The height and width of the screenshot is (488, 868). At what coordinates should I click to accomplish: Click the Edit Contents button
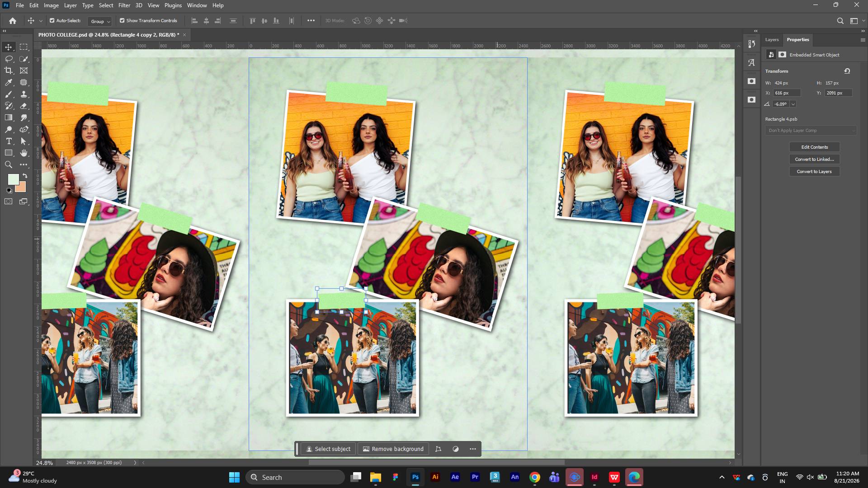click(815, 147)
